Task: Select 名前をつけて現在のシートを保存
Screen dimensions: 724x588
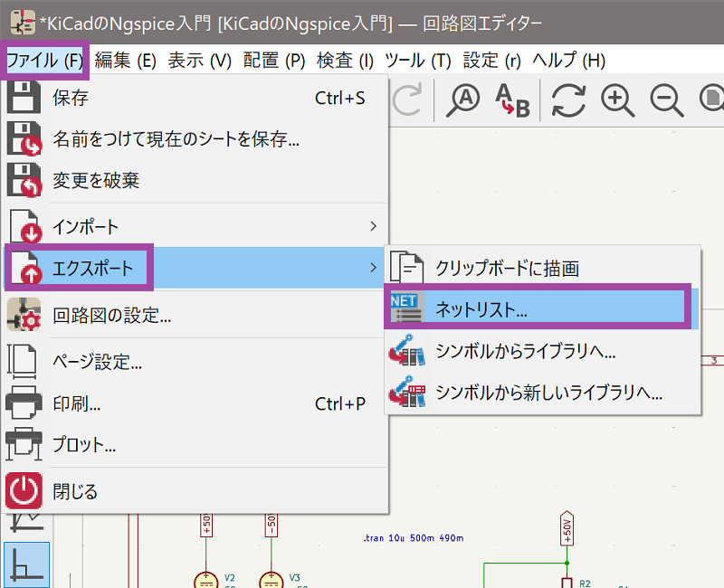Action: point(195,139)
